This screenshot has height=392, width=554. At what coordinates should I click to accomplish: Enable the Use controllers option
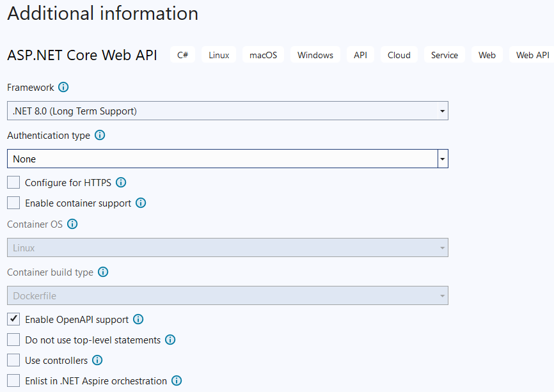click(13, 360)
